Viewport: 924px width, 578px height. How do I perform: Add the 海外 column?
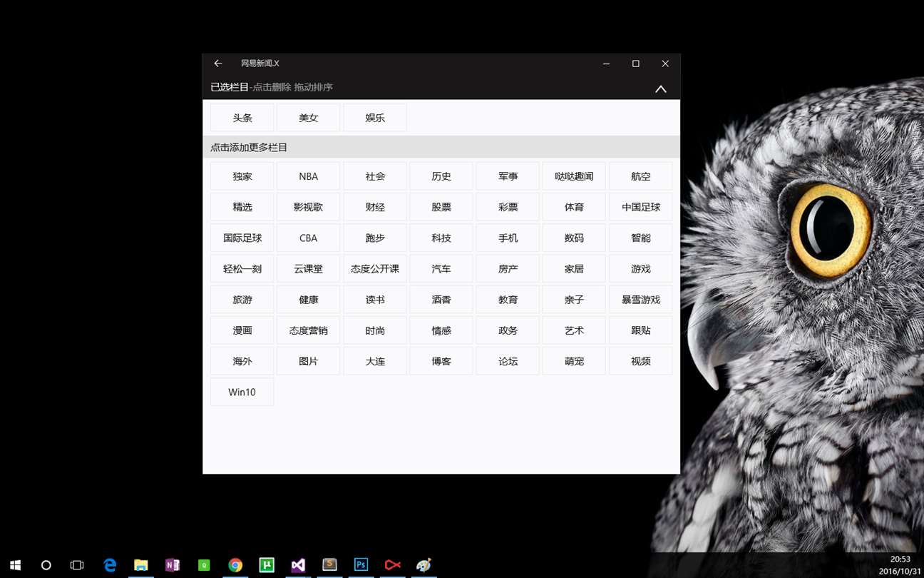242,361
